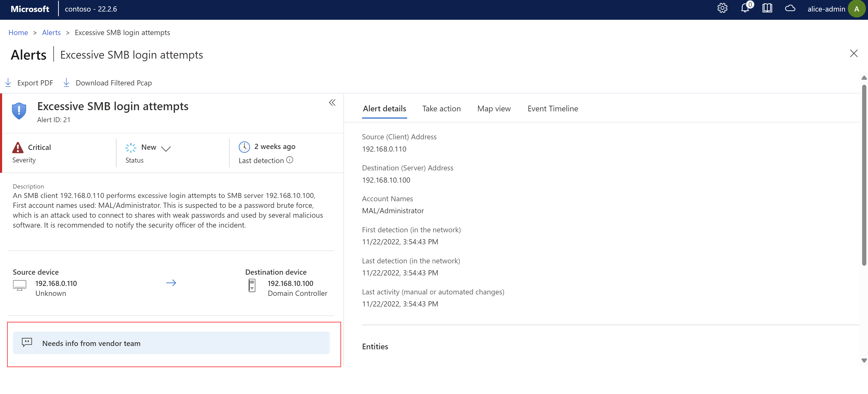The image size is (868, 394).
Task: Click the alert shield icon
Action: click(19, 109)
